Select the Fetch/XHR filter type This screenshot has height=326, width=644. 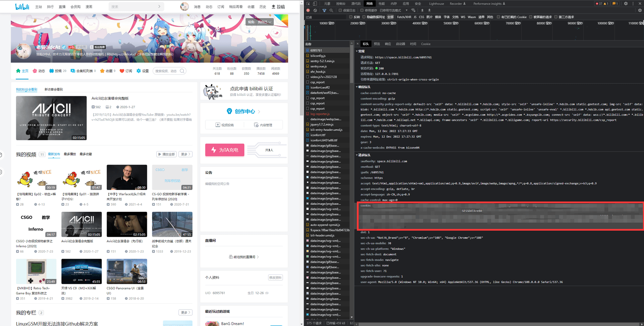(x=404, y=17)
